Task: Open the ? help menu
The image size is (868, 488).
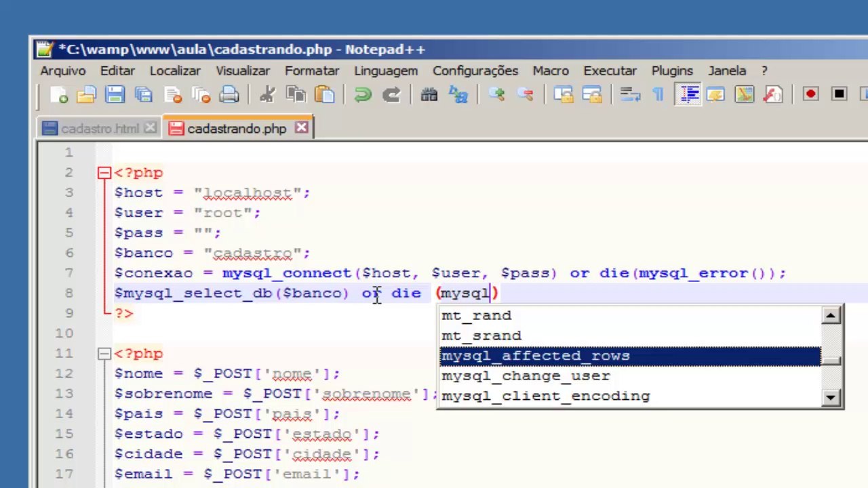Action: pos(764,70)
